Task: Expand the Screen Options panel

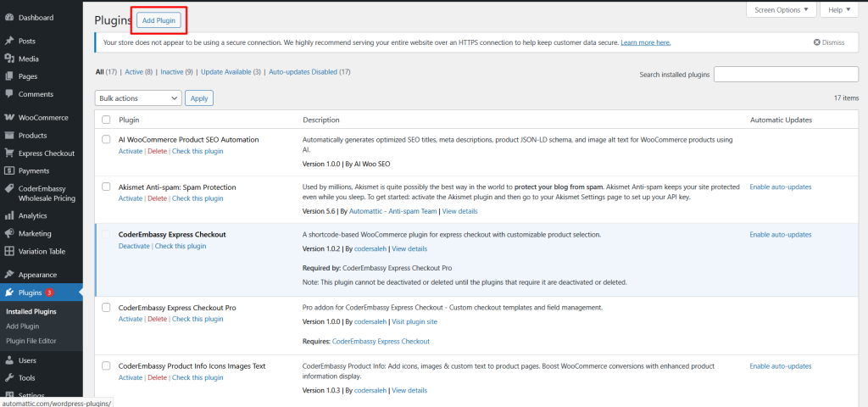Action: coord(781,10)
